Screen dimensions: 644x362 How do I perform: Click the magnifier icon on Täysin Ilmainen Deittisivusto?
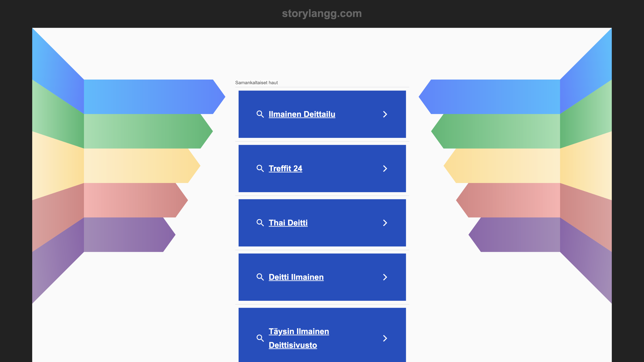261,338
